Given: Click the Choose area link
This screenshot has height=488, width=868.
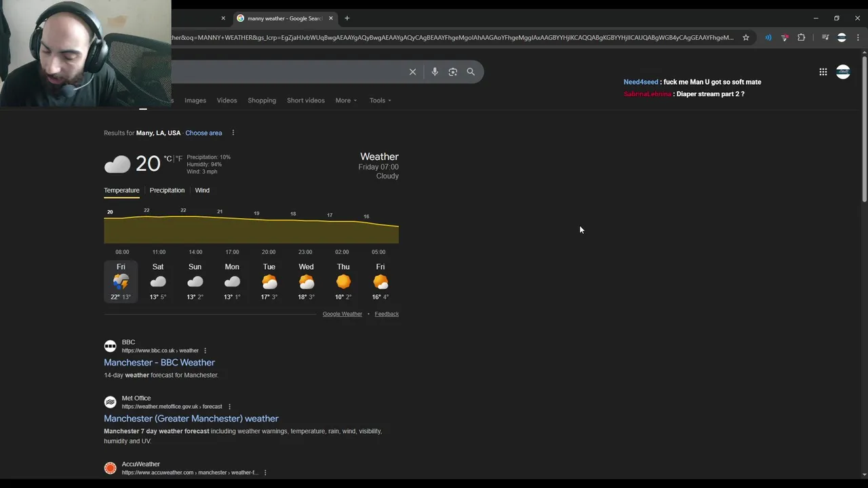Looking at the screenshot, I should tap(203, 133).
